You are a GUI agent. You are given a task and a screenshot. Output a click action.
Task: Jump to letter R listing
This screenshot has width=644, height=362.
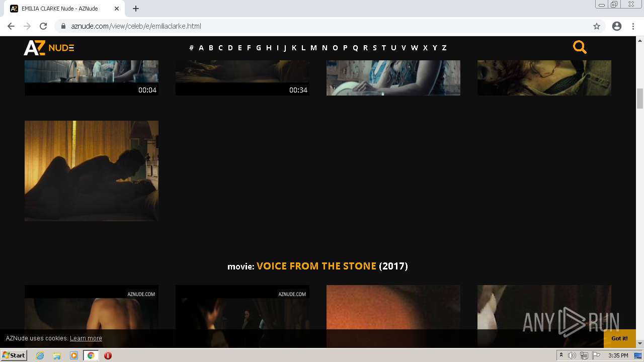coord(365,48)
